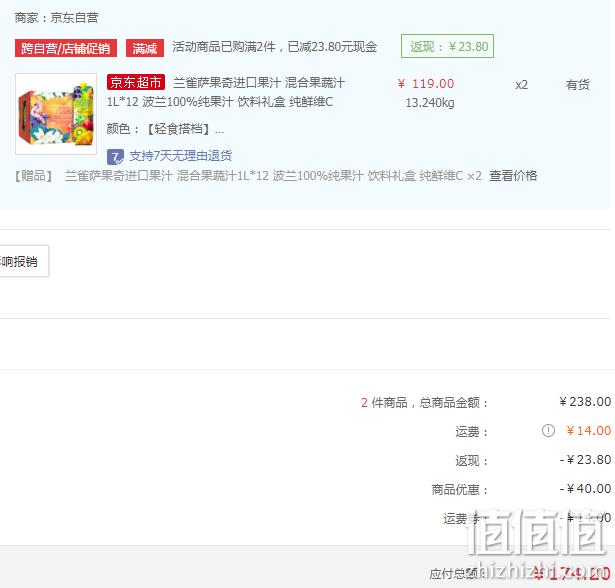Viewport: 615px width, 588px height.
Task: Click the 满减 discount tag
Action: tap(144, 48)
